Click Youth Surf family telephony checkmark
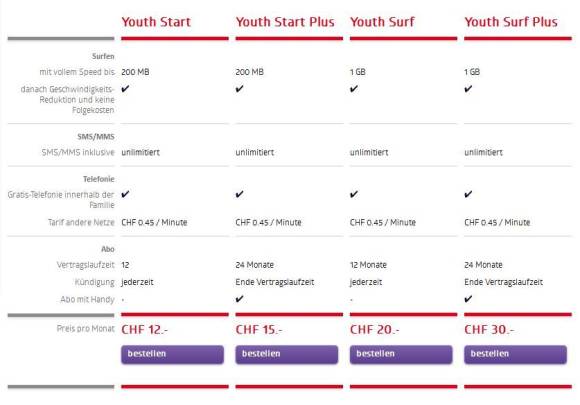 click(354, 194)
